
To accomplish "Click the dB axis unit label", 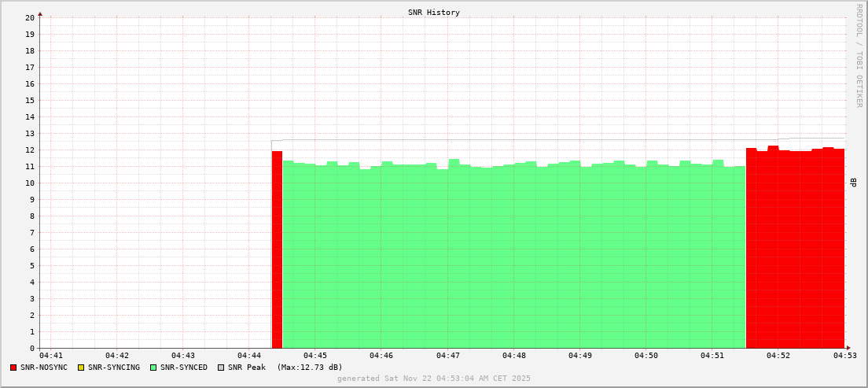I will point(854,183).
